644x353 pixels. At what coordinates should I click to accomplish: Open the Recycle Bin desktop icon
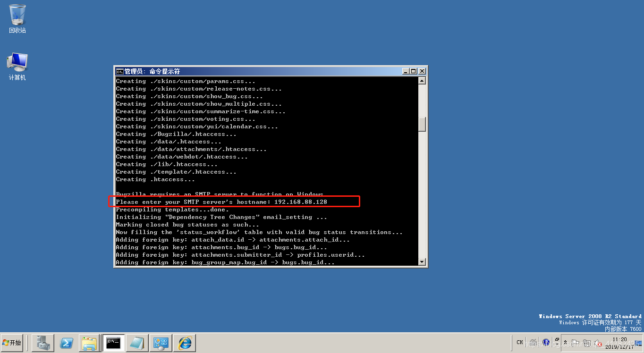pos(17,18)
